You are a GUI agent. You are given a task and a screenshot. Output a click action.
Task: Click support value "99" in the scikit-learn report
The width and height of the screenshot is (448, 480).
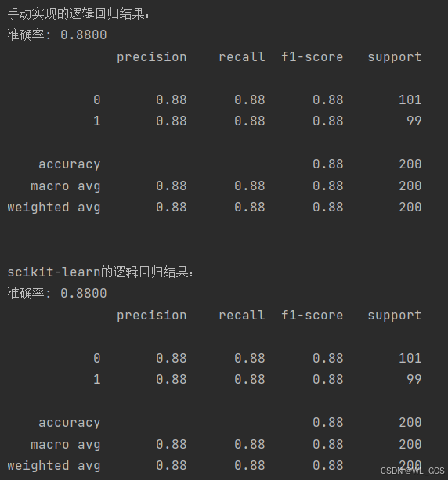click(x=414, y=380)
